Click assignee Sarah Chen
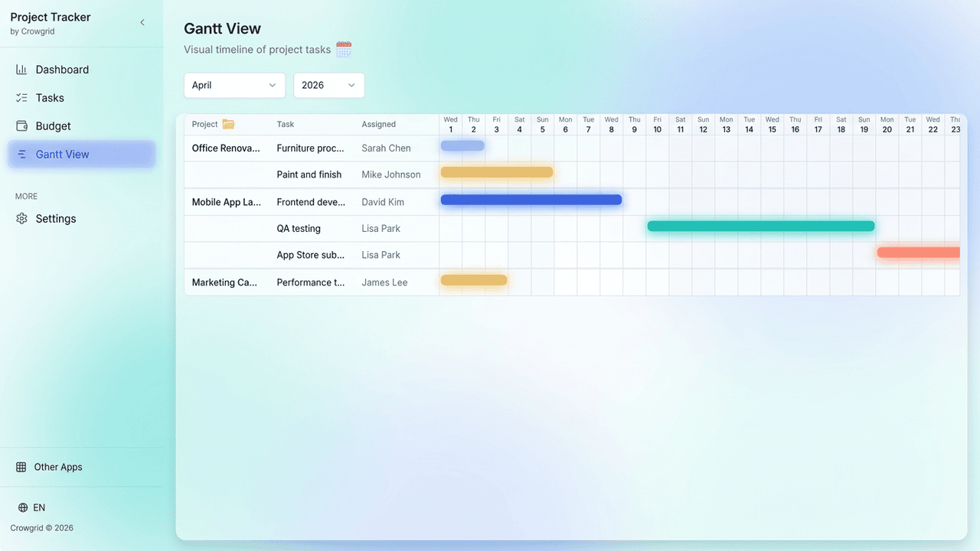Screen dimensions: 980x551 386,148
